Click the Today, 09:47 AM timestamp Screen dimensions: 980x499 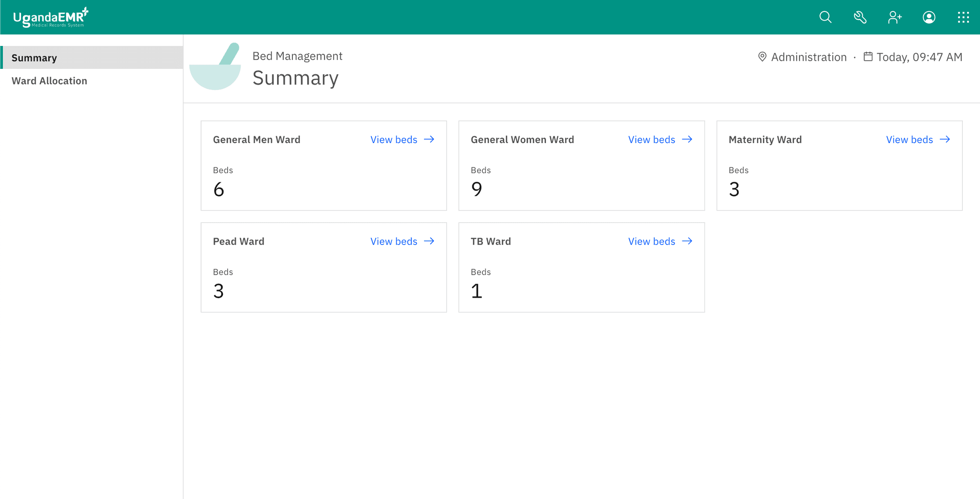[x=919, y=57]
